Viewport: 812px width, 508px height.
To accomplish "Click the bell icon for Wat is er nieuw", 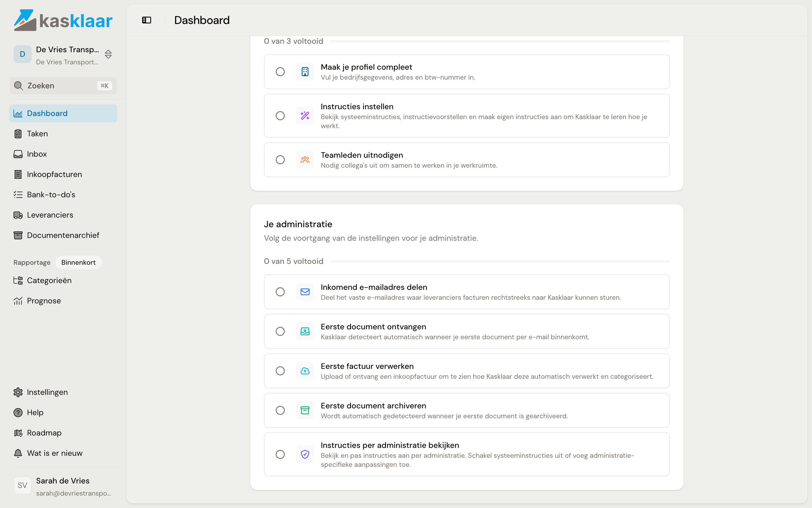I will (x=18, y=453).
